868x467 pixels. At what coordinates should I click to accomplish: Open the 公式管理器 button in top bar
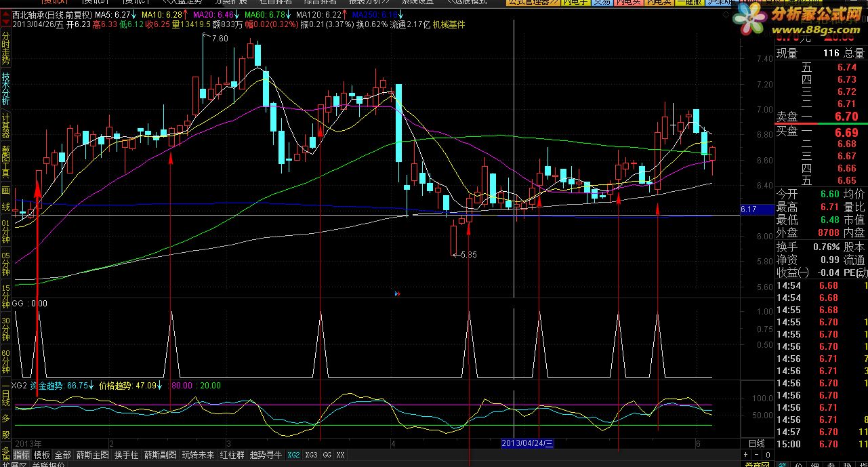click(533, 3)
